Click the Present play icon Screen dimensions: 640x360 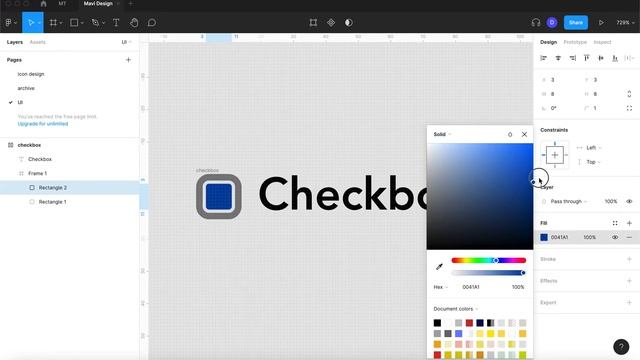(601, 23)
